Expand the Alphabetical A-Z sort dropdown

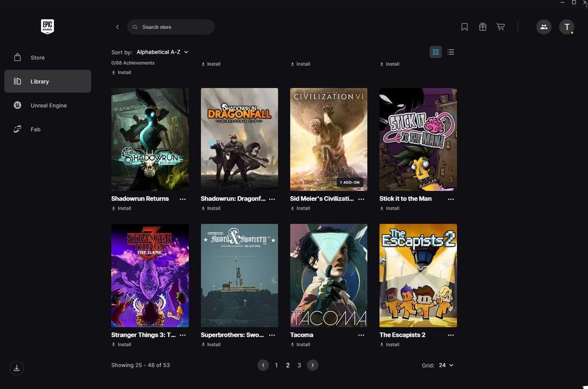162,52
